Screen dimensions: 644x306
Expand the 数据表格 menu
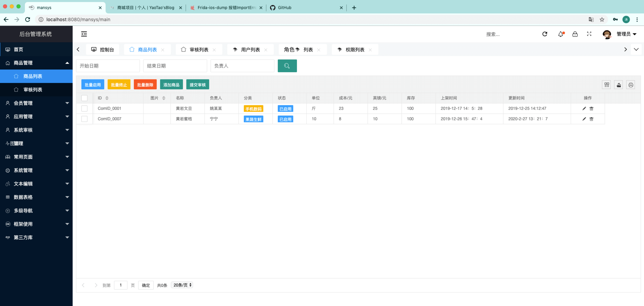[36, 197]
